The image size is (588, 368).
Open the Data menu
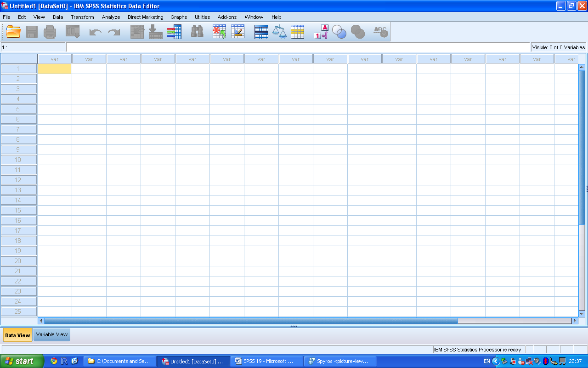[x=58, y=17]
